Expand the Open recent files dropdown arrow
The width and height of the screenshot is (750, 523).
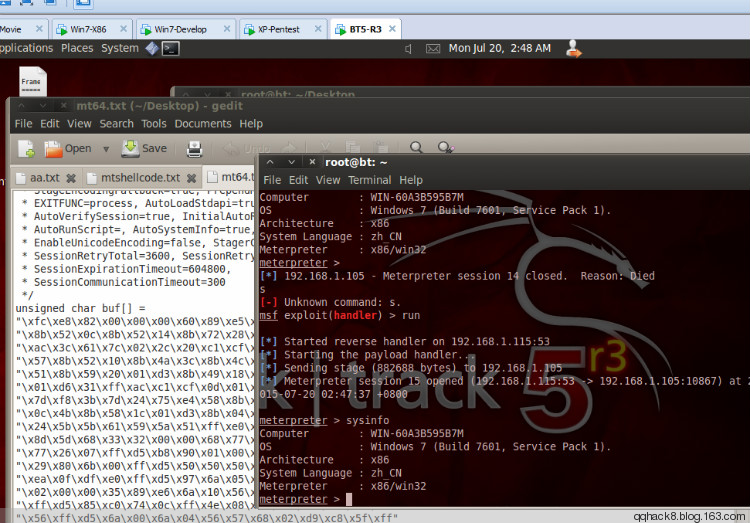click(106, 149)
